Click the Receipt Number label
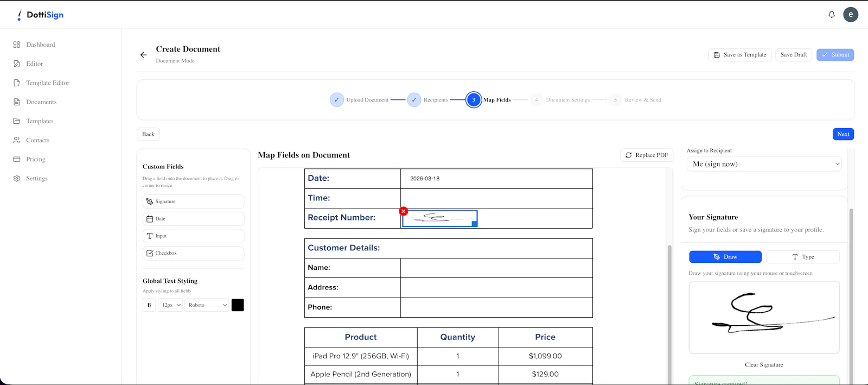Viewport: 868px width, 385px height. 342,218
